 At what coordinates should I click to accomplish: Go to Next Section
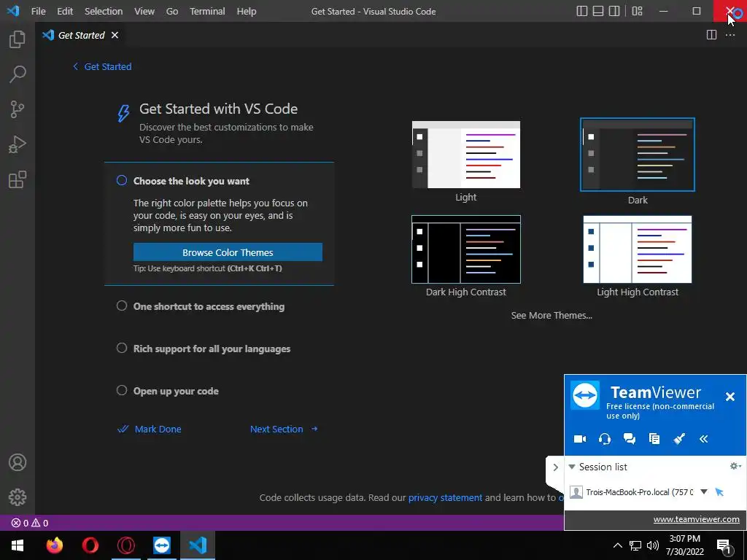click(284, 429)
